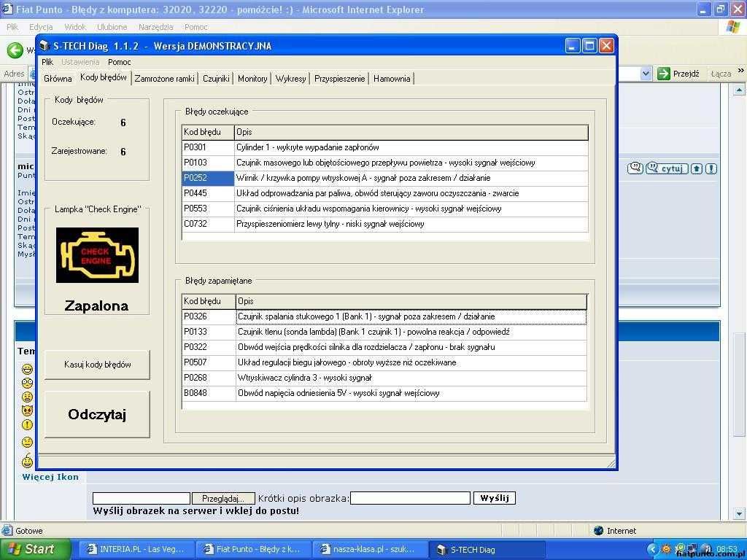Click the speech bubble icon beside cytuj
Image resolution: width=747 pixels, height=560 pixels.
[635, 168]
